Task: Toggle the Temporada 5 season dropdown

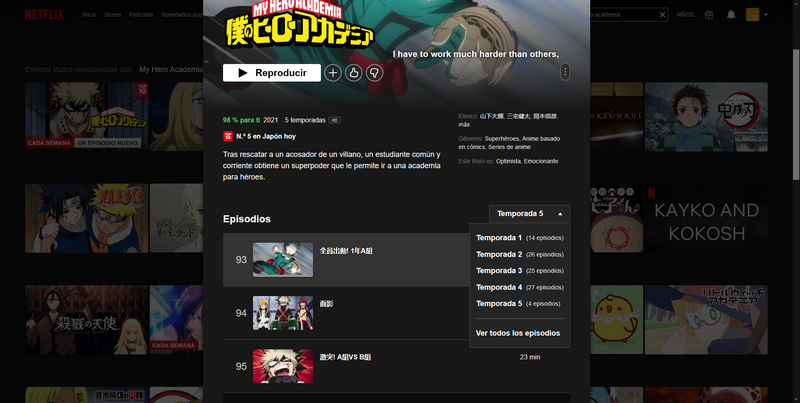Action: click(530, 214)
